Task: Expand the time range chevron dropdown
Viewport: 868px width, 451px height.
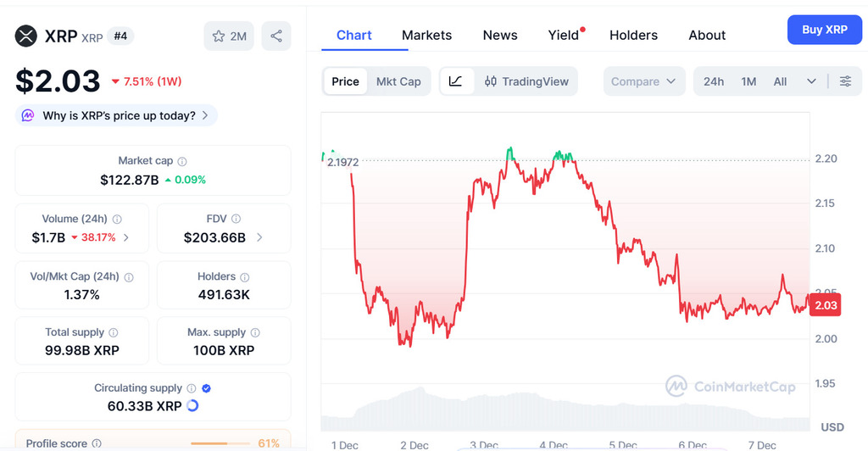Action: click(x=811, y=81)
